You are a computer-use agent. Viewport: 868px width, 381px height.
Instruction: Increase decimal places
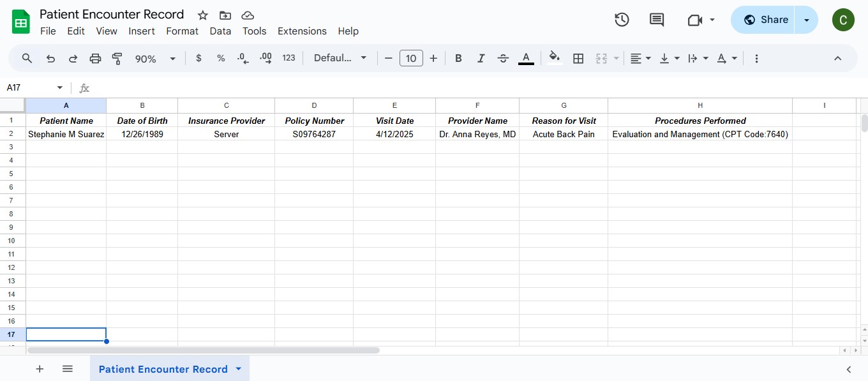click(266, 58)
